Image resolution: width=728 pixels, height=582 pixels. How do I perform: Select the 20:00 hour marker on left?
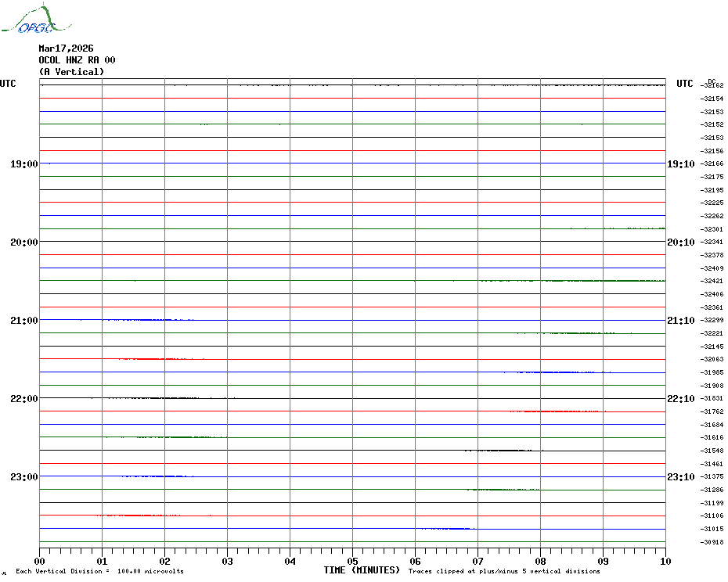click(23, 242)
